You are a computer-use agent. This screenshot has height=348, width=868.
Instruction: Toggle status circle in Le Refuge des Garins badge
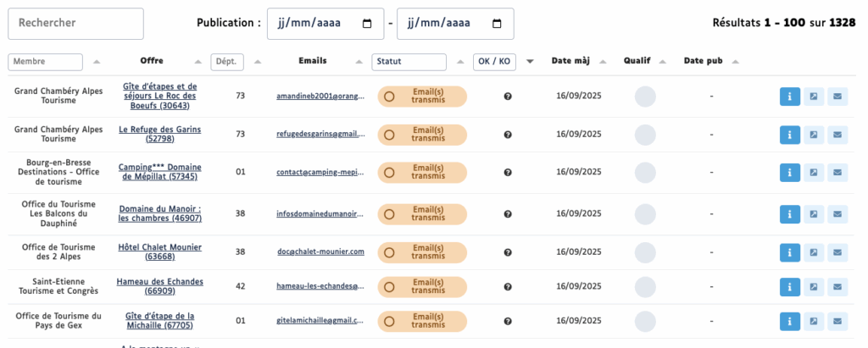pyautogui.click(x=390, y=135)
